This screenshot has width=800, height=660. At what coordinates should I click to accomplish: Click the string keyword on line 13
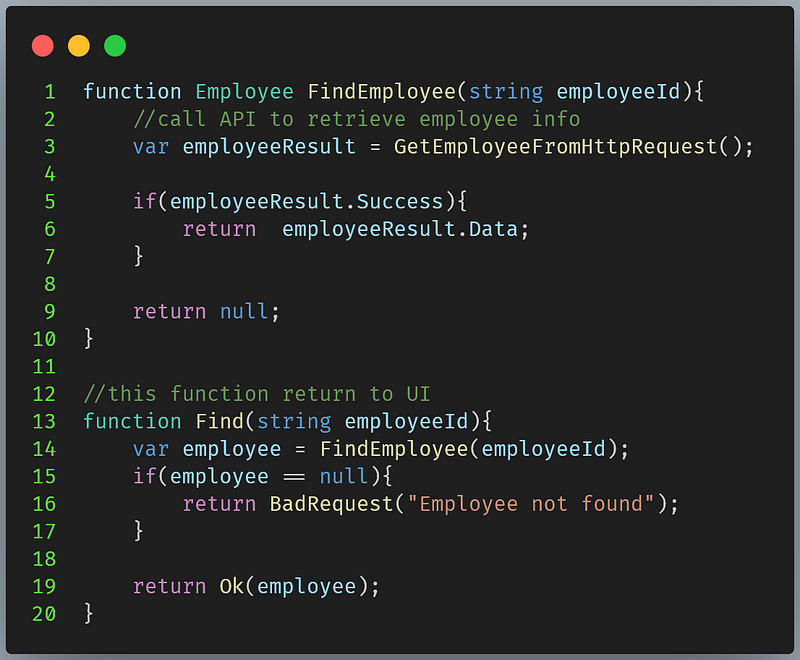[294, 422]
